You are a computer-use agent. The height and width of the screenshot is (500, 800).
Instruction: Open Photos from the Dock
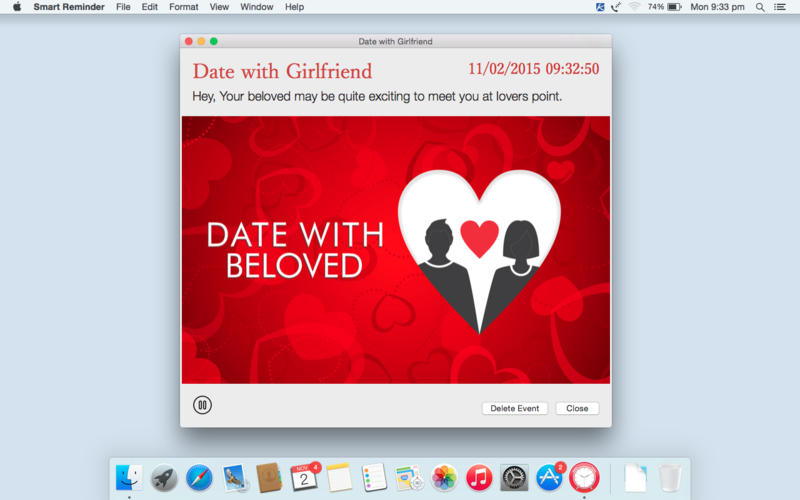pyautogui.click(x=444, y=478)
